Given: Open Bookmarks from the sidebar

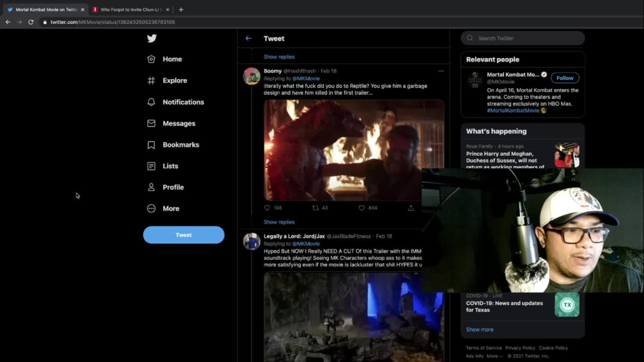Looking at the screenshot, I should coord(181,145).
